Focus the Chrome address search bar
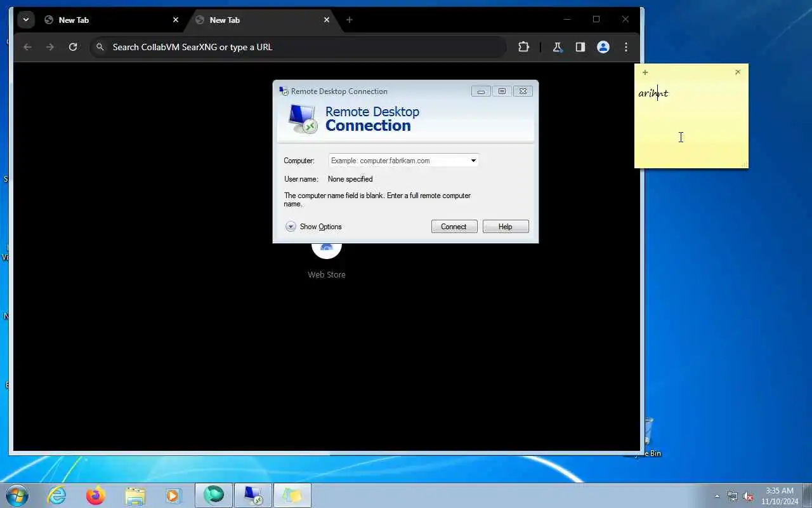Screen dimensions: 812x508 298,47
